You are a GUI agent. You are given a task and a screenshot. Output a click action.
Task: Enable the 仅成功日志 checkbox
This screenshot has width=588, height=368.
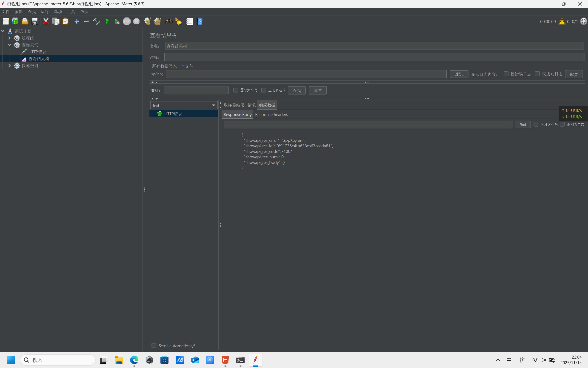click(537, 74)
